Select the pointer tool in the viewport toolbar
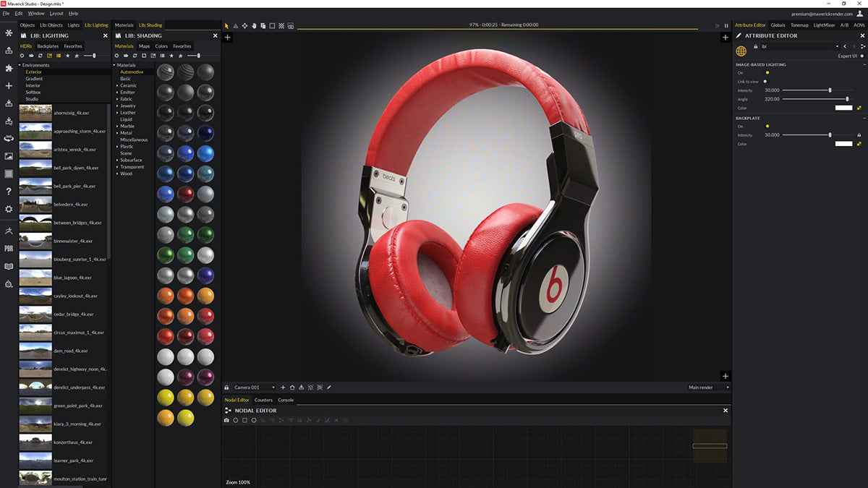This screenshot has width=868, height=488. [226, 25]
